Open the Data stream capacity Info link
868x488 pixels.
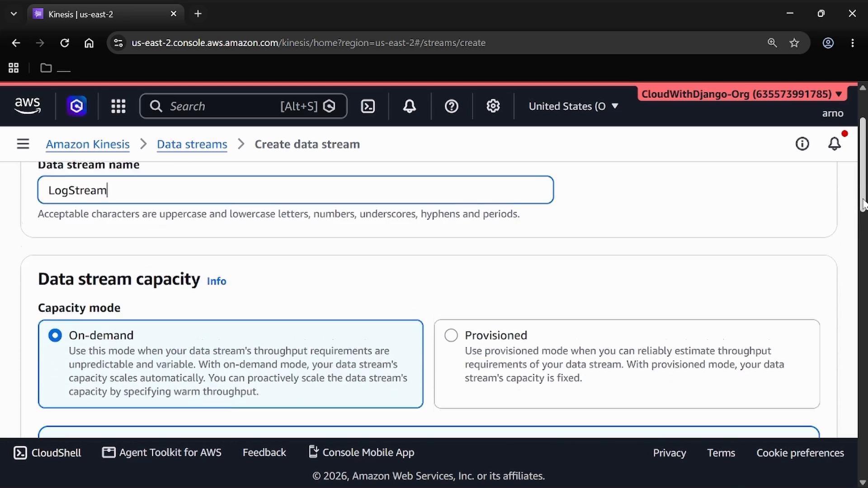tap(217, 281)
